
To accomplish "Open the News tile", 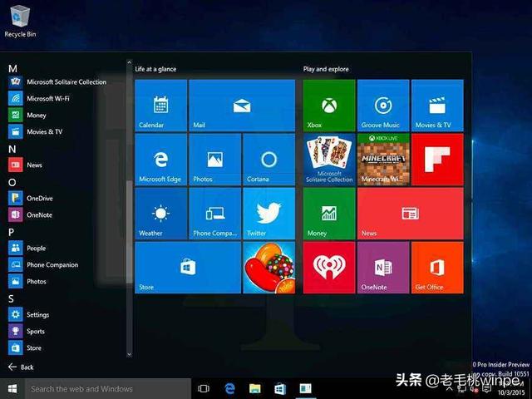I will coord(410,214).
